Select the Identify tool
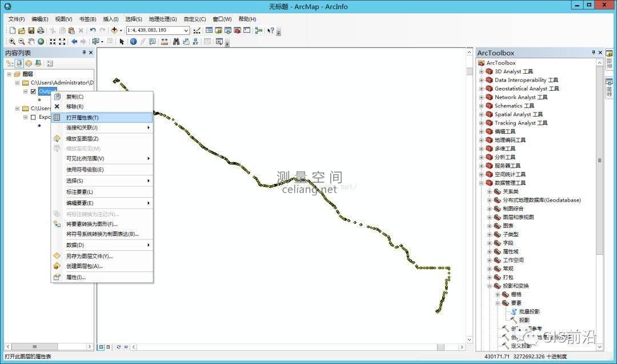The height and width of the screenshot is (364, 617). pos(133,41)
